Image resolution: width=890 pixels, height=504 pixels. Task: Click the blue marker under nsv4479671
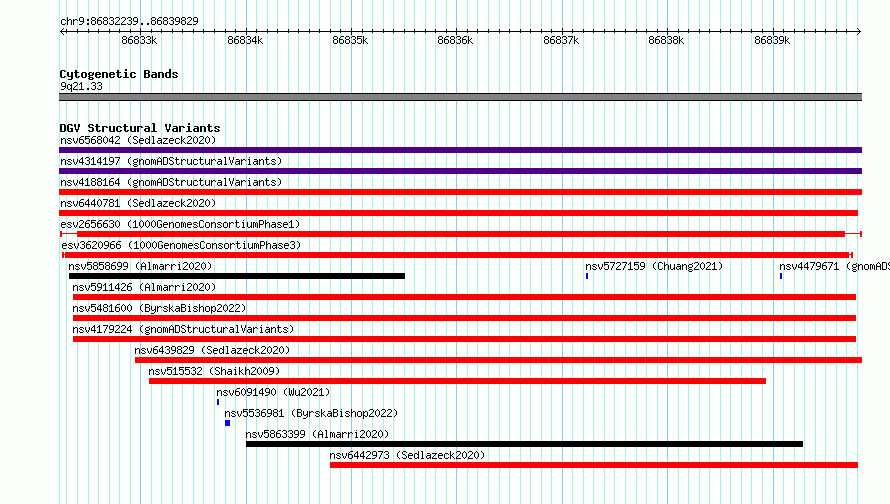point(781,276)
